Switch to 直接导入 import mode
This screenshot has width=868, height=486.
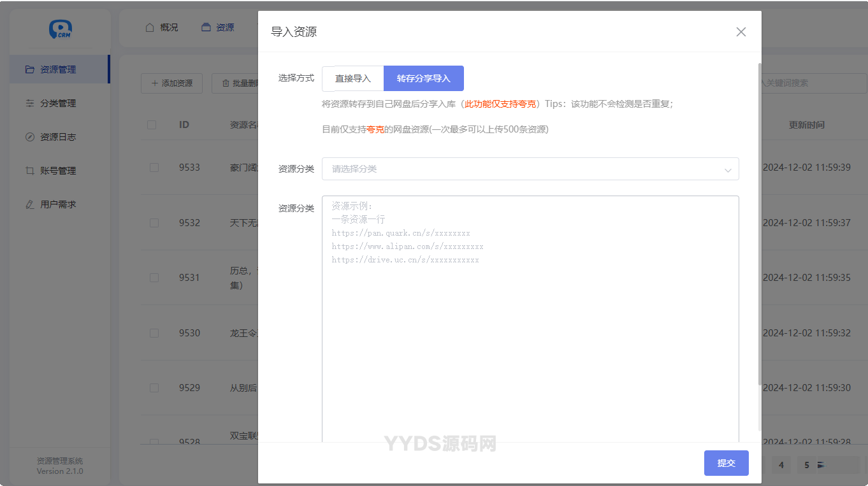click(352, 78)
